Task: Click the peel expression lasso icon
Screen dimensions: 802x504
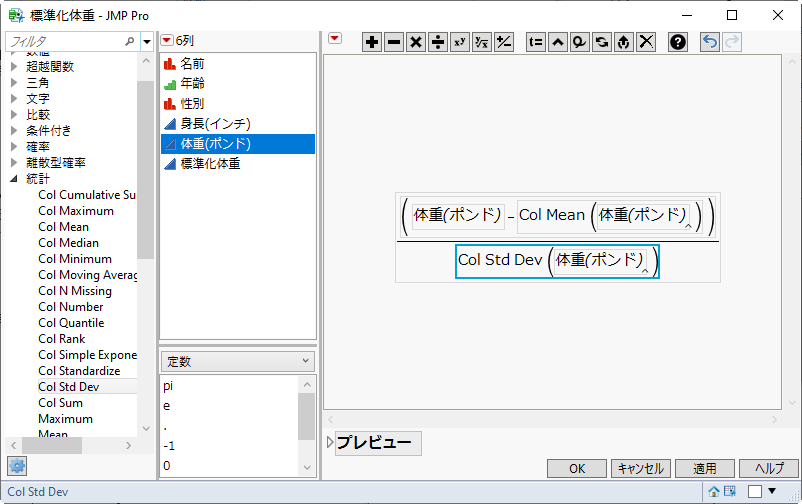Action: [x=580, y=42]
